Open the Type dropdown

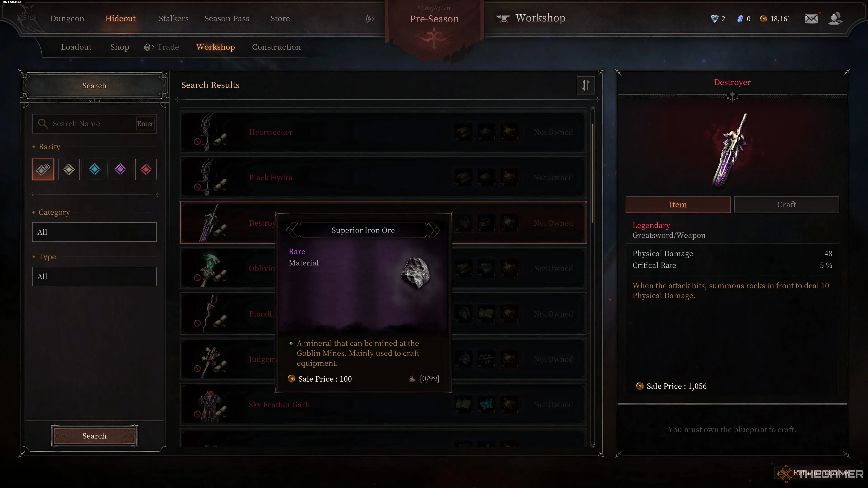click(x=95, y=277)
